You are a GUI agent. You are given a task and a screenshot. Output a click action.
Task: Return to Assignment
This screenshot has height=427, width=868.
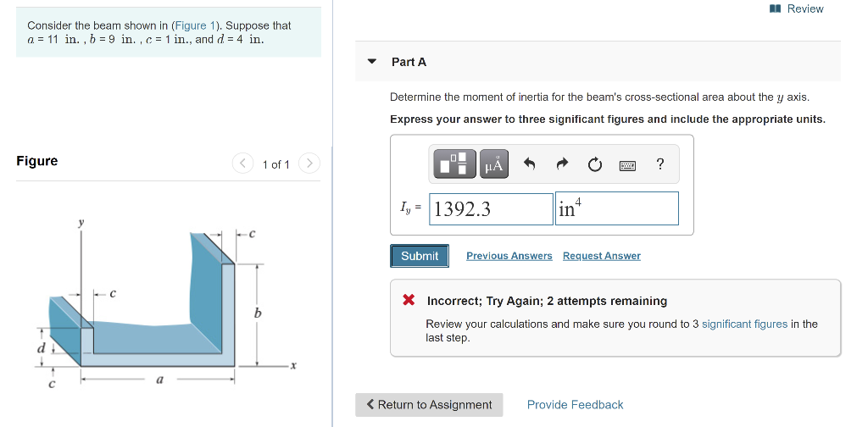pyautogui.click(x=429, y=405)
